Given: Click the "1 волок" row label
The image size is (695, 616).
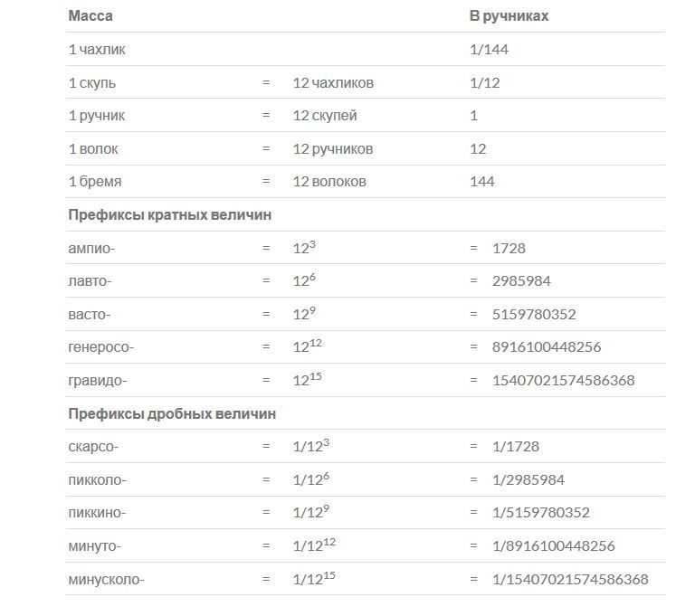Looking at the screenshot, I should click(x=93, y=149).
